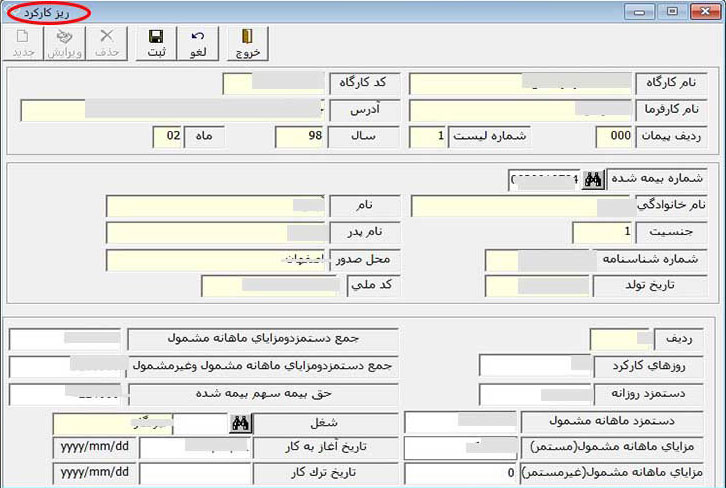Click inside the نام کارگاه text field

point(520,84)
